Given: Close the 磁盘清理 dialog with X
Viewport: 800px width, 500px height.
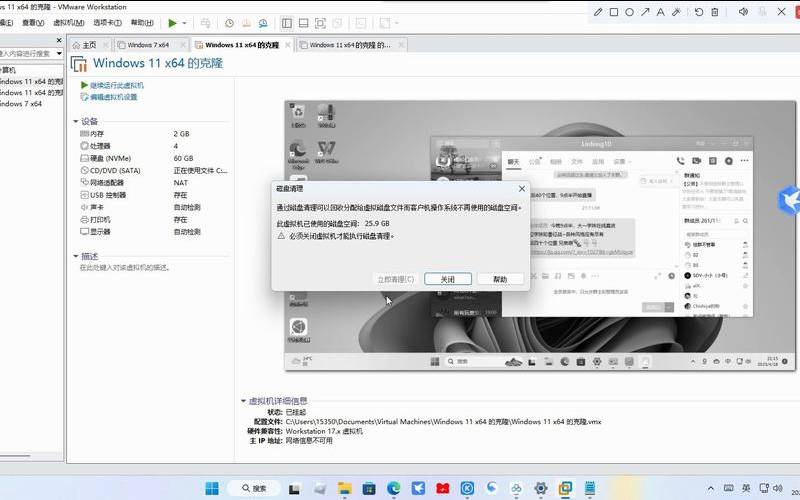Looking at the screenshot, I should [x=521, y=189].
